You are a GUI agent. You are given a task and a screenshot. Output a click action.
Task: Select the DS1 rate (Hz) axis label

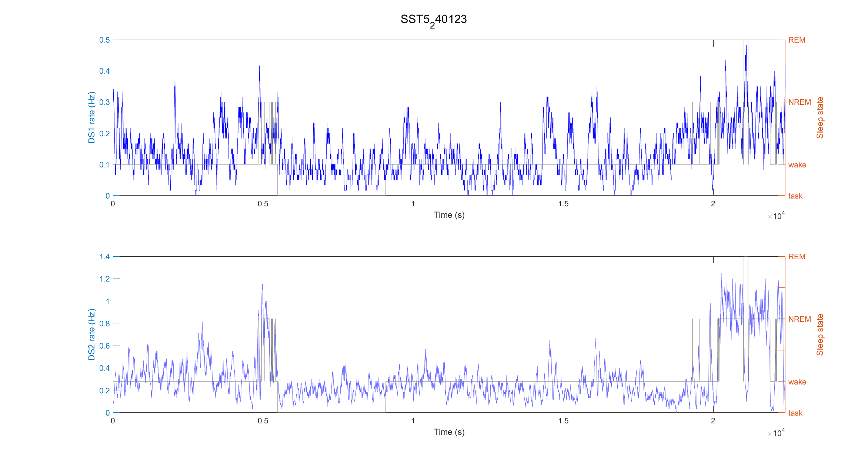coord(91,117)
